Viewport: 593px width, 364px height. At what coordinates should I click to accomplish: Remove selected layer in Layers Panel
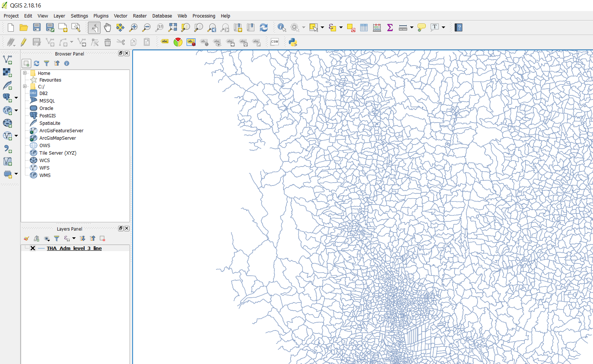pyautogui.click(x=102, y=238)
